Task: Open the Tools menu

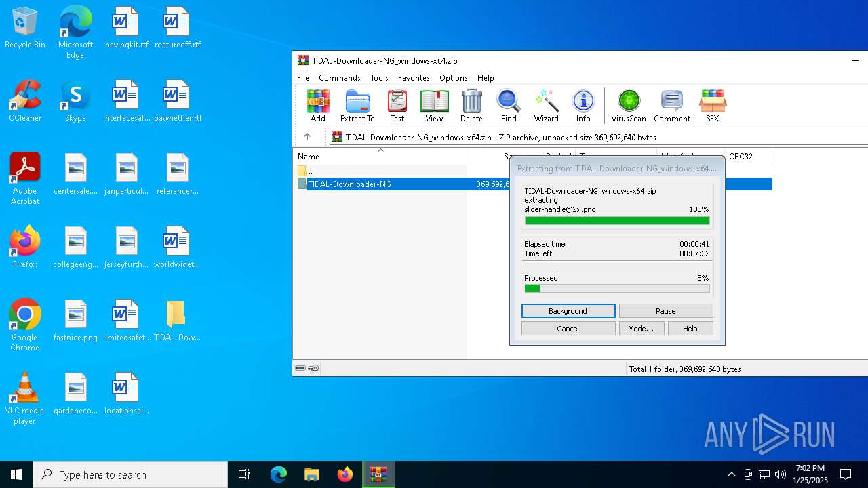Action: (x=379, y=78)
